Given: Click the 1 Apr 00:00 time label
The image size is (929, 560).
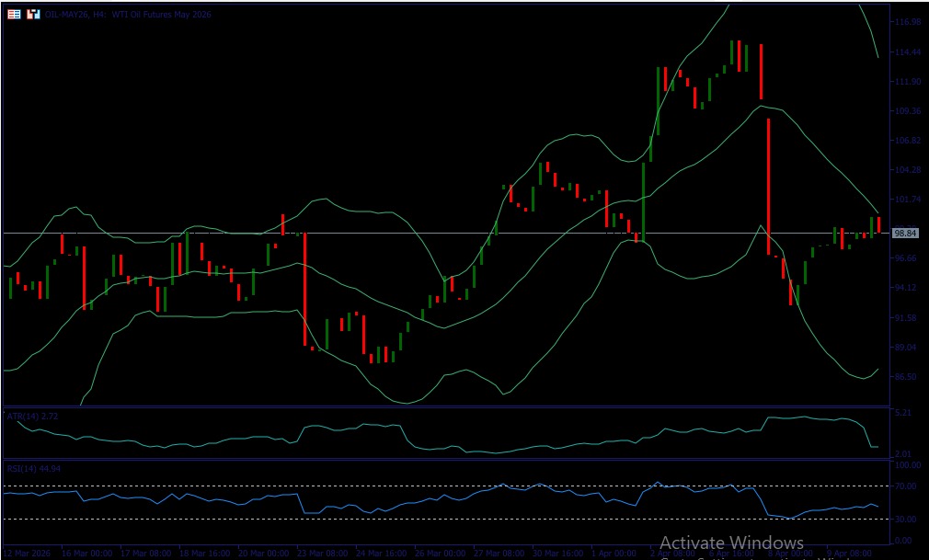Looking at the screenshot, I should [x=614, y=554].
